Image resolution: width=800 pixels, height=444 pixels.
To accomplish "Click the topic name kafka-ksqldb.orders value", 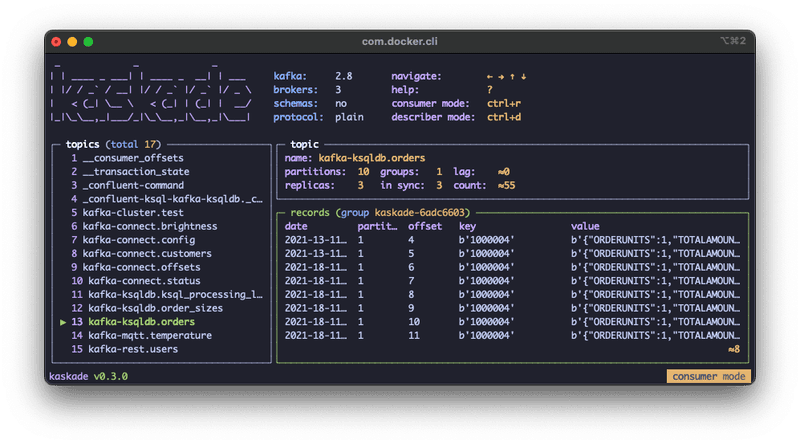I will pyautogui.click(x=372, y=158).
